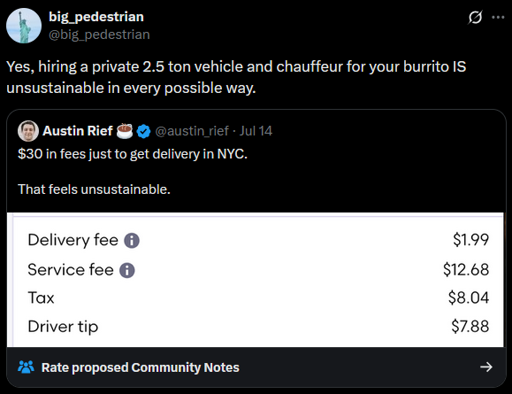
Task: Click the Jul 14 timestamp
Action: point(256,131)
